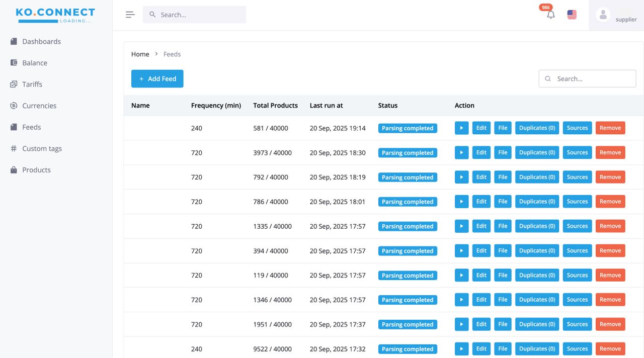Run the feed with 581 products
The image size is (644, 358).
(461, 128)
